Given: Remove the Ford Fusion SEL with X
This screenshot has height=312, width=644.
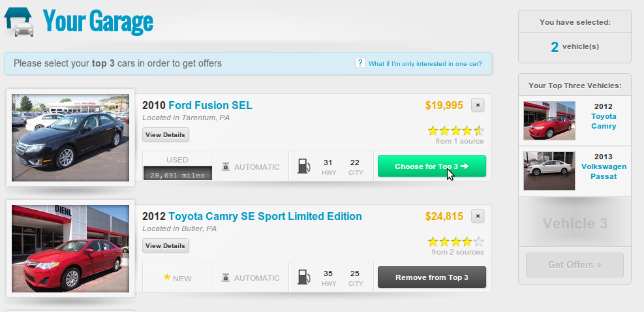Looking at the screenshot, I should [478, 105].
